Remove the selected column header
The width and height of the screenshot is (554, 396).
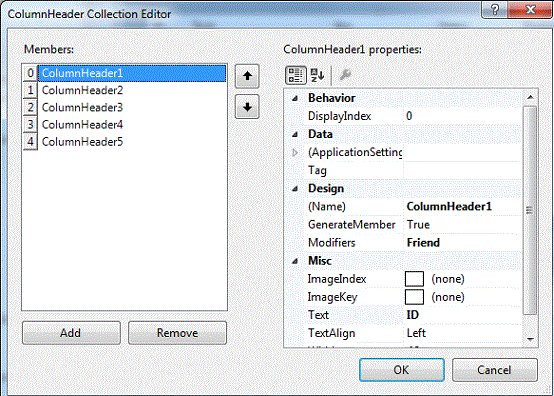pyautogui.click(x=177, y=333)
